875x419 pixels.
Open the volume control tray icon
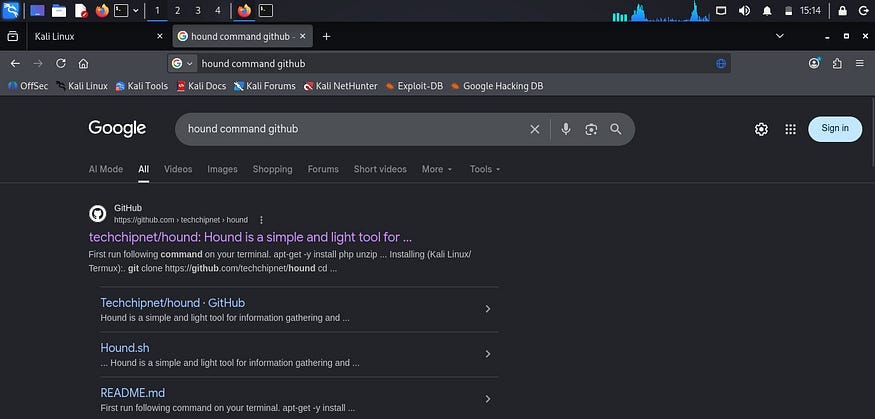(x=744, y=11)
